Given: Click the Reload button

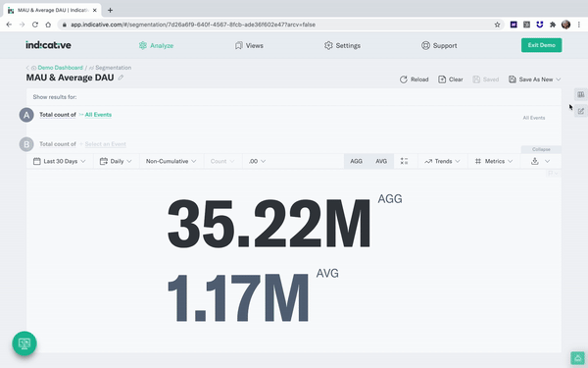Looking at the screenshot, I should coord(414,79).
